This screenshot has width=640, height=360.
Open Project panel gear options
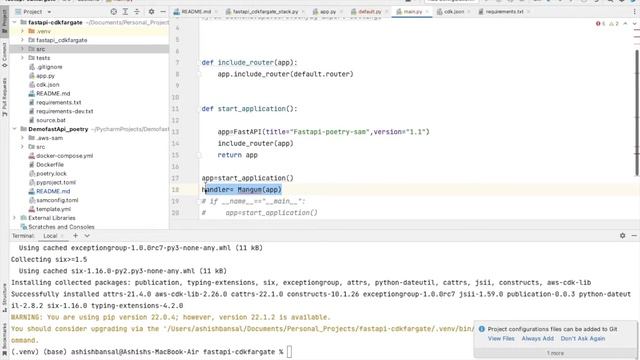[x=151, y=12]
